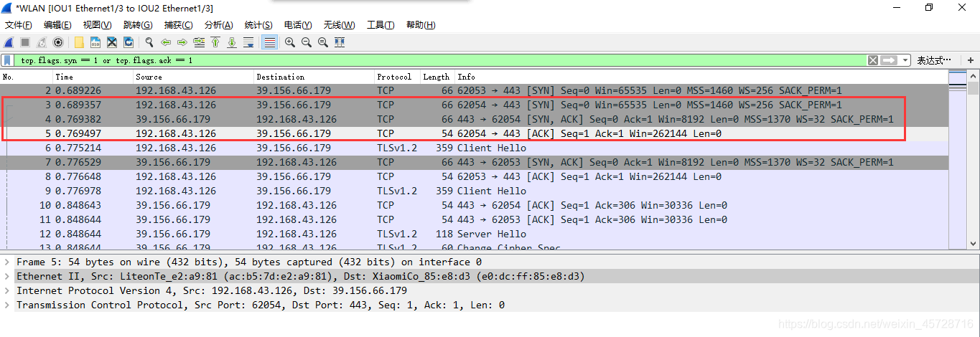Toggle packet list colorization

[269, 42]
